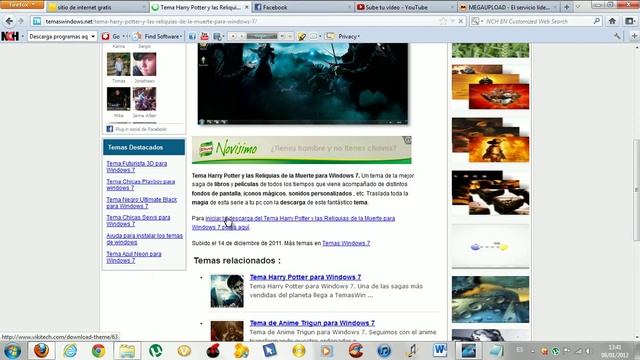Click the Harry Potter theme download link
Viewport: 640px width, 360px height.
293,222
